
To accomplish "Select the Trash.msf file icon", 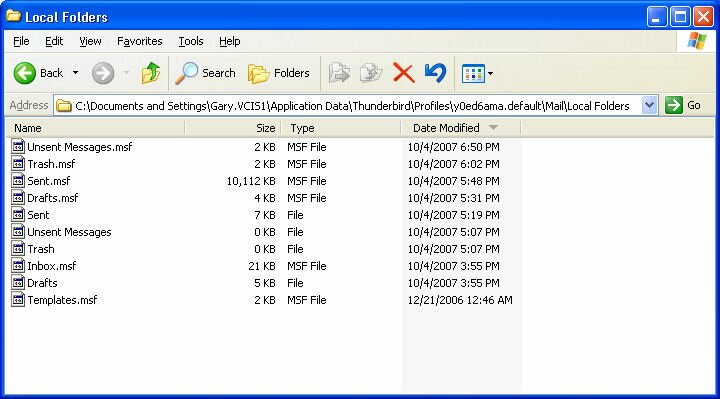I will [18, 163].
